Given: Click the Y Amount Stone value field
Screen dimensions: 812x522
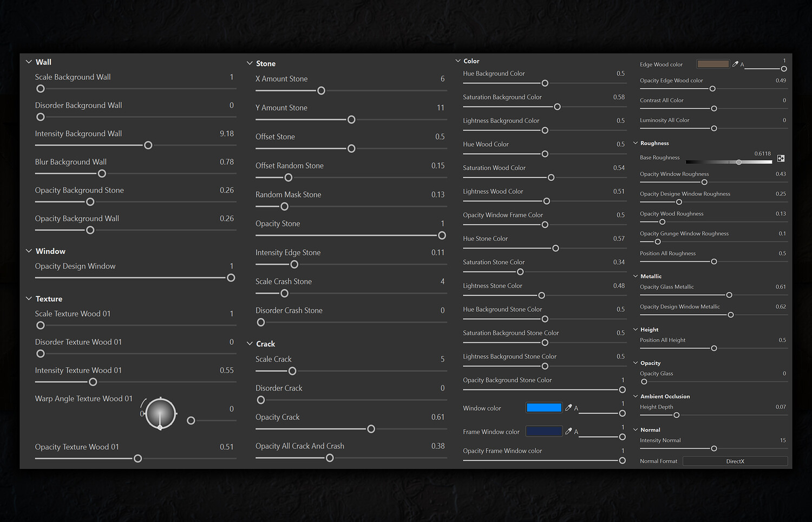Looking at the screenshot, I should tap(441, 108).
